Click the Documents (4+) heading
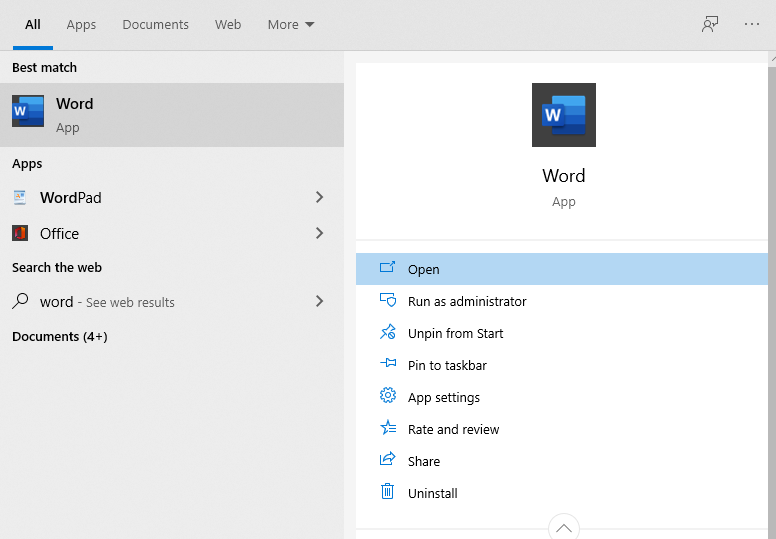This screenshot has width=776, height=539. (x=60, y=337)
